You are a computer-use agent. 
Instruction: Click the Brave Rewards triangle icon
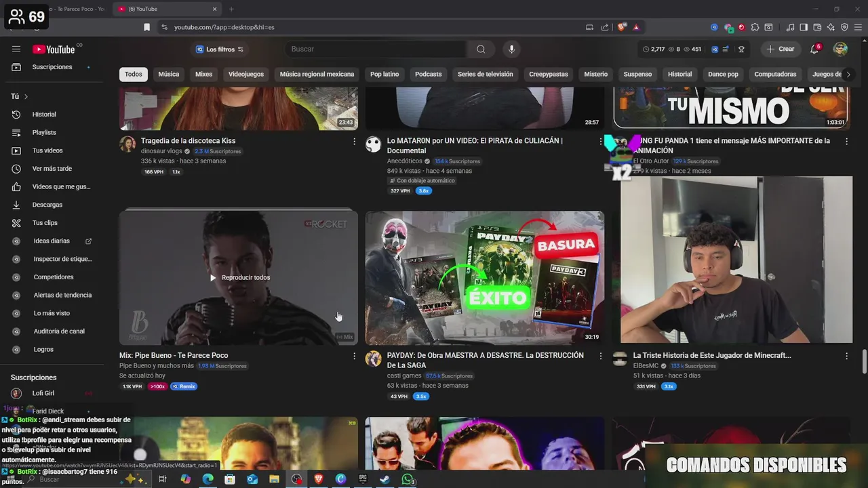(636, 27)
